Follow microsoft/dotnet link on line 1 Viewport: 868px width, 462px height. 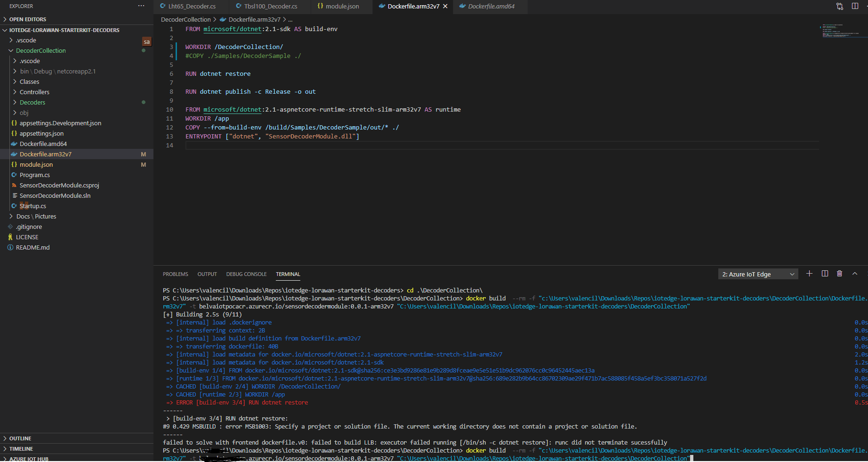click(233, 29)
